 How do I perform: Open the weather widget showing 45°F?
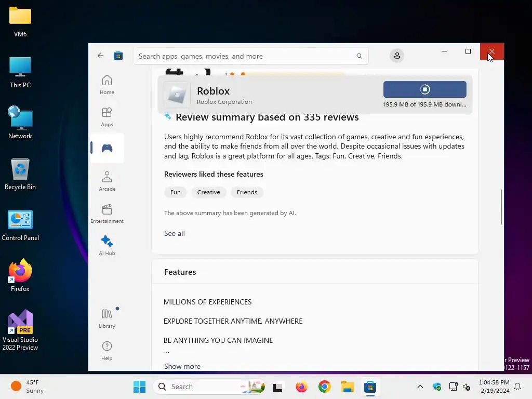coord(28,387)
